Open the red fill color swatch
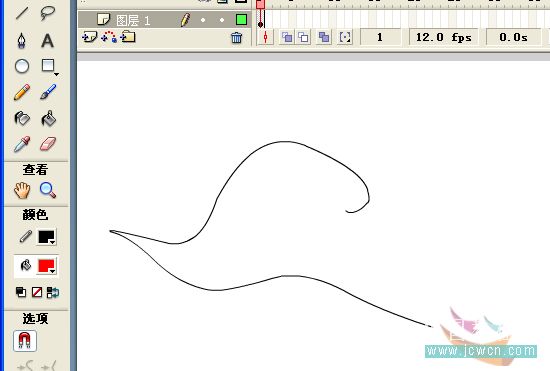The image size is (550, 371). pos(47,266)
